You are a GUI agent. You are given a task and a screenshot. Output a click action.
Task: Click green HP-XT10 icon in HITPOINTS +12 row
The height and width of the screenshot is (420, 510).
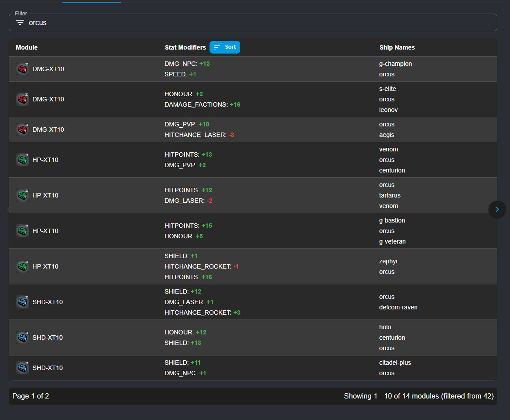pos(22,195)
